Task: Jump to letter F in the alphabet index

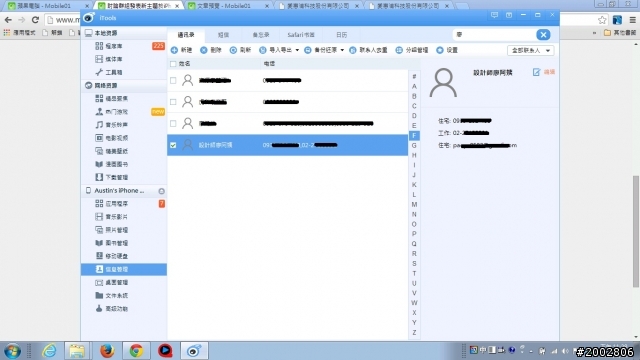Action: 414,136
